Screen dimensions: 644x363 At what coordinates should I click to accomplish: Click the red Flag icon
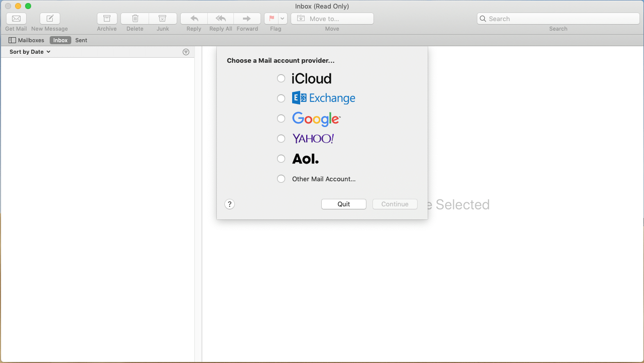272,19
